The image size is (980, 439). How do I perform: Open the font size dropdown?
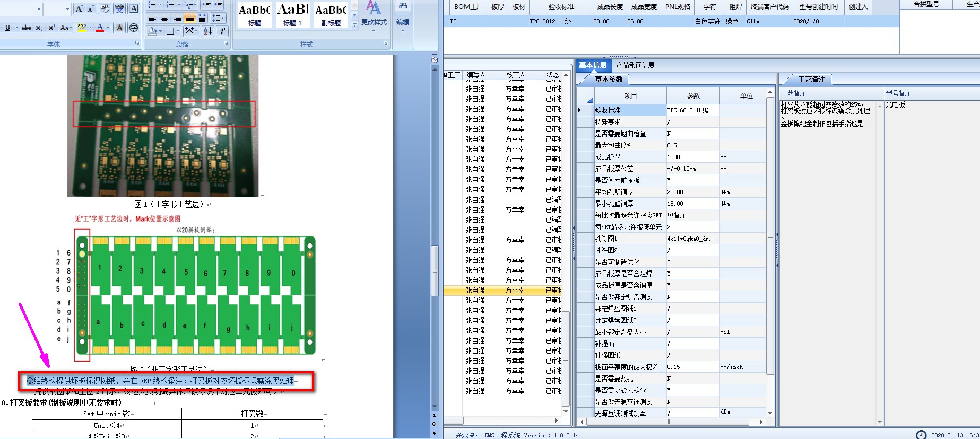(x=67, y=9)
